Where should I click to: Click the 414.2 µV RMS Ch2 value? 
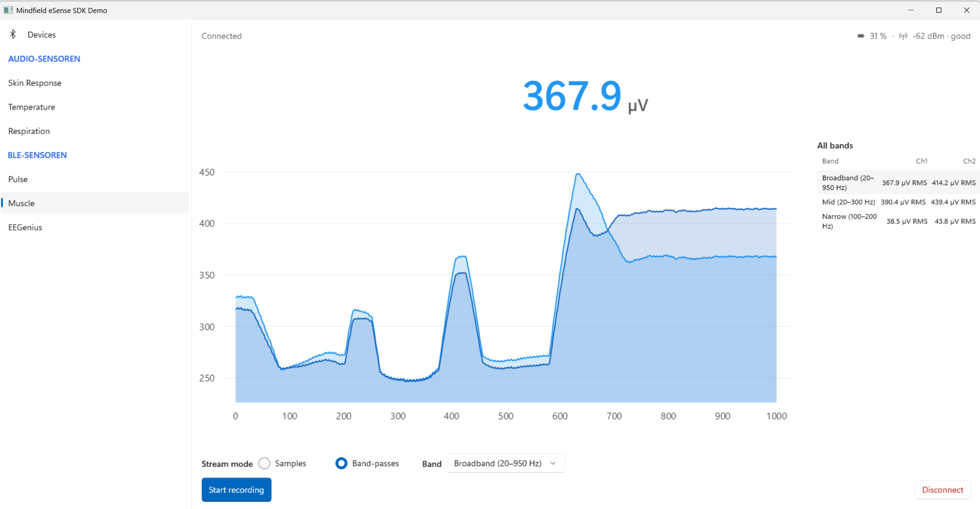point(953,183)
